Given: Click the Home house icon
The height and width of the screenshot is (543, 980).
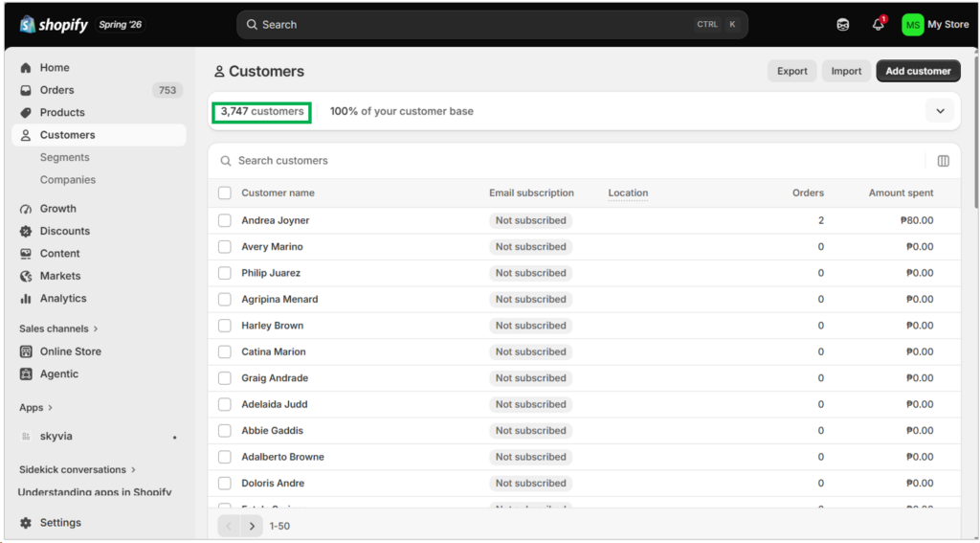Looking at the screenshot, I should [x=26, y=68].
